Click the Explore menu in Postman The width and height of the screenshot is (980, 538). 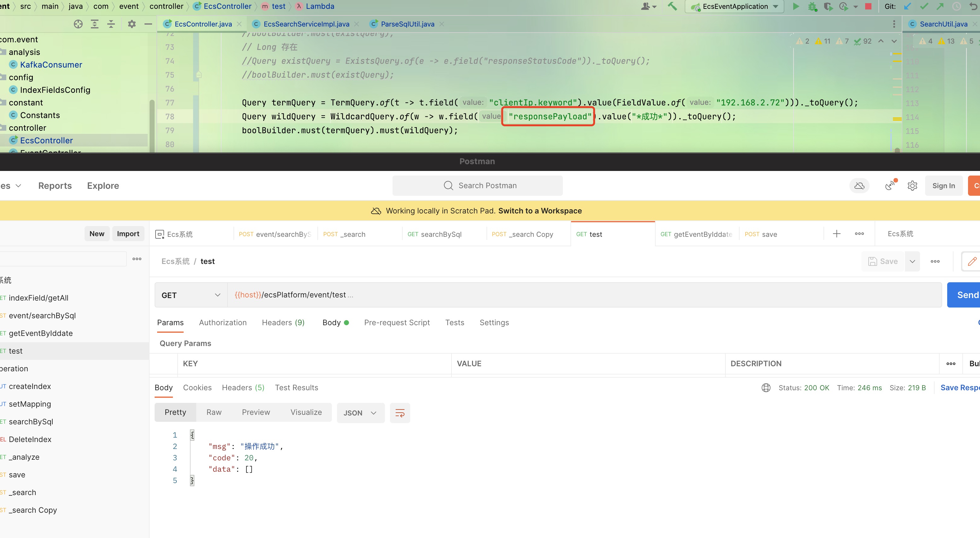click(x=103, y=186)
